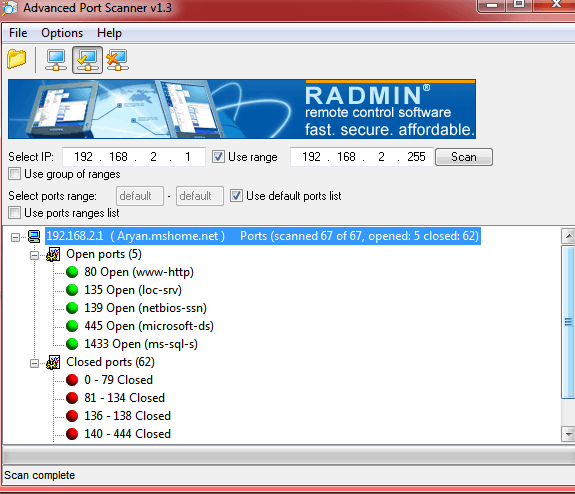Screen dimensions: 575x494
Task: Click the Open ports group icon
Action: pyautogui.click(x=54, y=255)
